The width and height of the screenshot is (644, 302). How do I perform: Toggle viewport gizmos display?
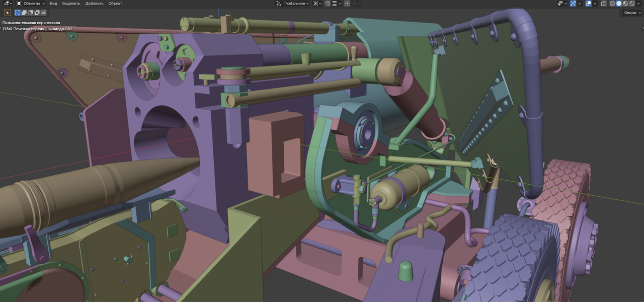[x=573, y=4]
